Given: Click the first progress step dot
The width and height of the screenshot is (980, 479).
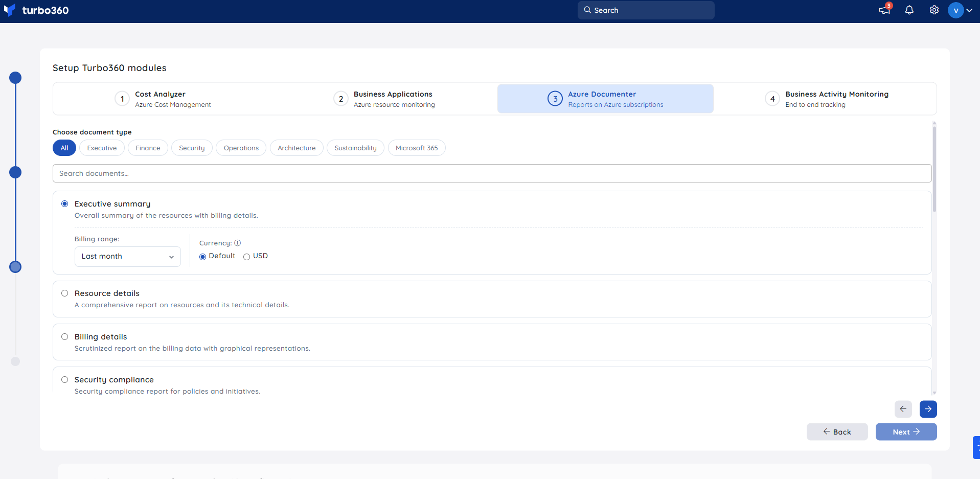Looking at the screenshot, I should click(15, 78).
